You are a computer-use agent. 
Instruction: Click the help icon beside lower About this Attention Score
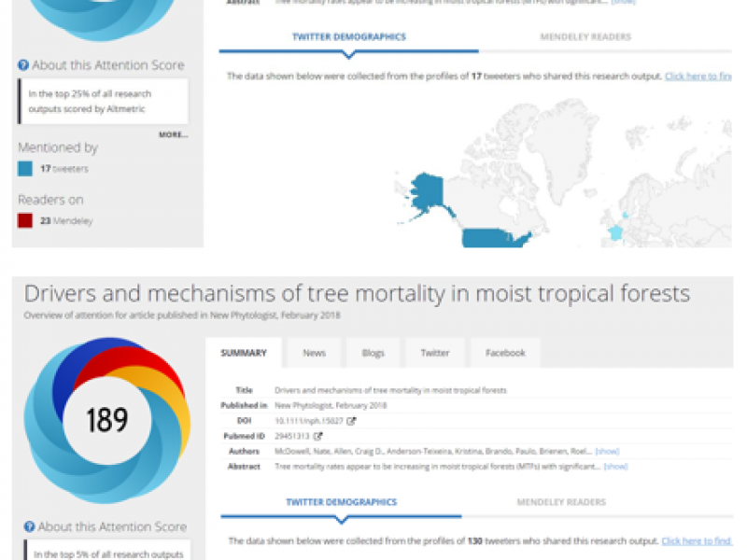[x=30, y=526]
